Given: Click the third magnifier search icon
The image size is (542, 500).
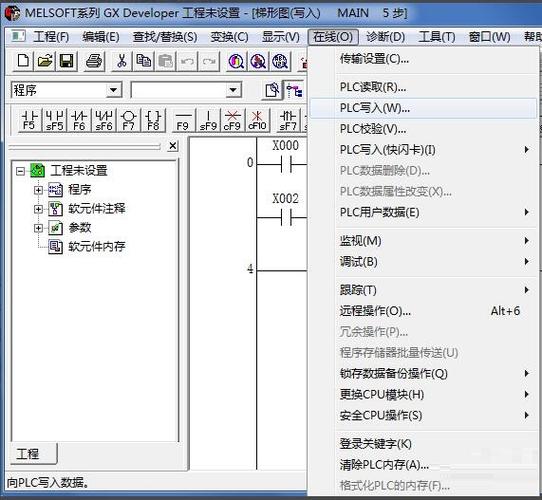Looking at the screenshot, I should click(280, 62).
